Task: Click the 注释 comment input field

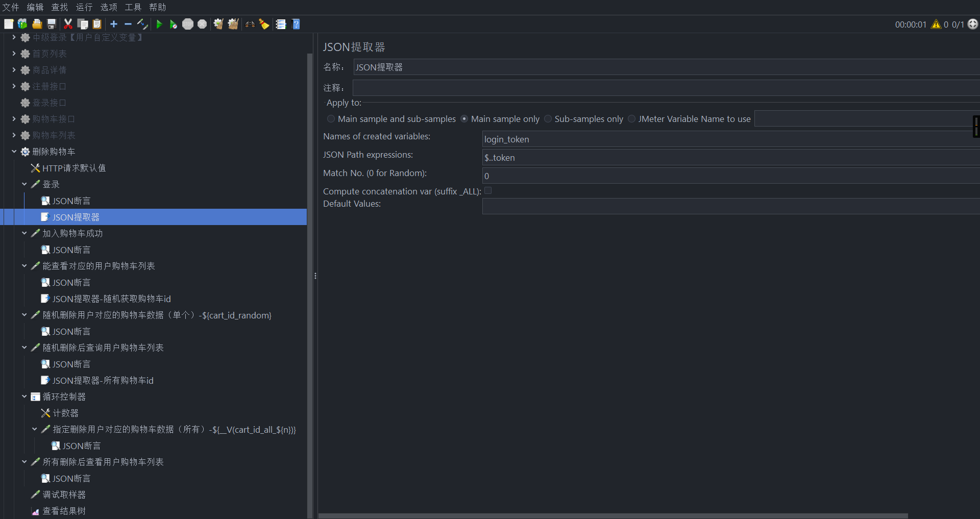Action: pos(666,88)
